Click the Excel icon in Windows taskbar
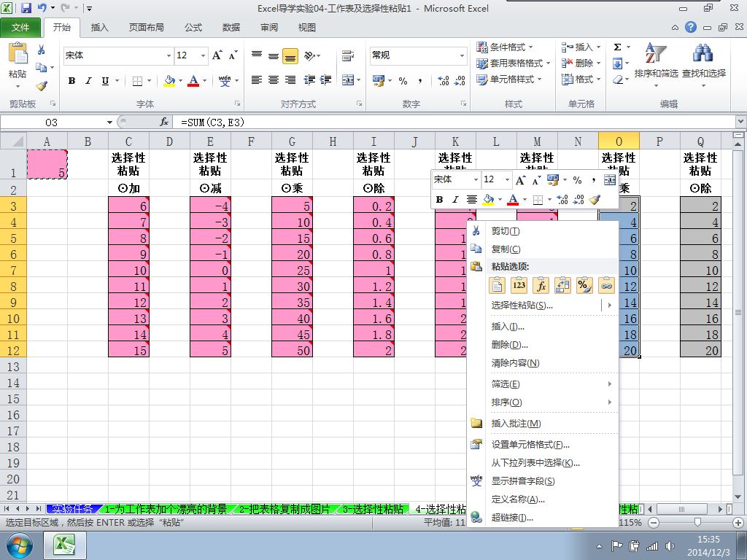This screenshot has height=560, width=747. click(x=63, y=545)
